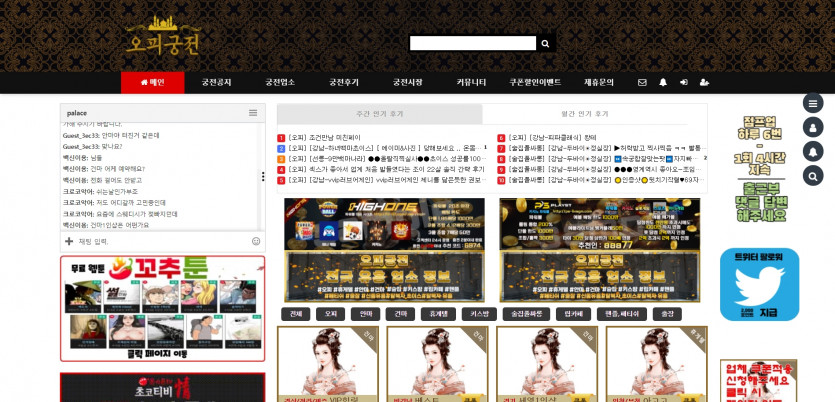Viewport: 835px width, 402px height.
Task: Click the search magnifier button in header
Action: click(x=545, y=44)
